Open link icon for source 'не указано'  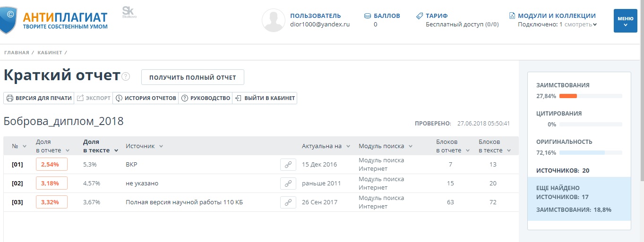click(288, 184)
